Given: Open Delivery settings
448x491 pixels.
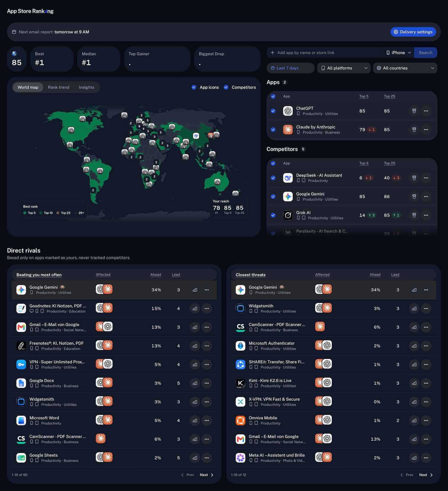Looking at the screenshot, I should (x=413, y=32).
